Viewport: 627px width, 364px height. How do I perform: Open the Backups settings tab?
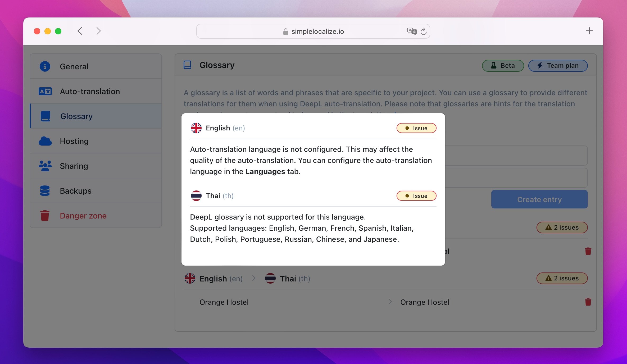[x=96, y=190]
